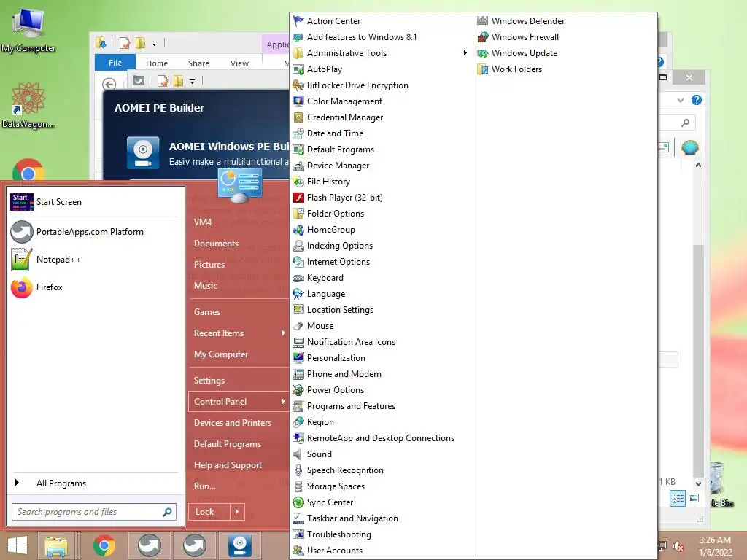The image size is (747, 560).
Task: Click the DataWagon desktop shortcut
Action: 28,105
